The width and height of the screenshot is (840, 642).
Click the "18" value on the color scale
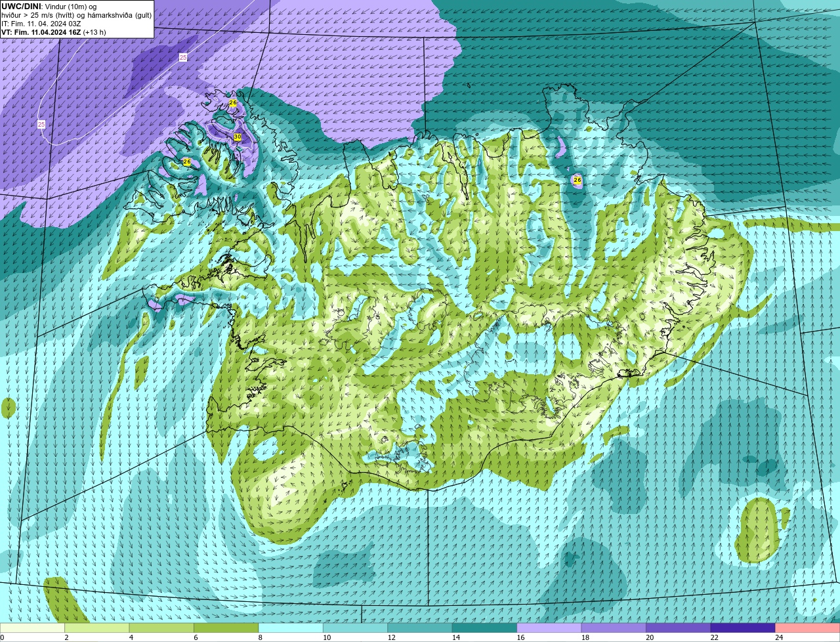click(x=585, y=637)
